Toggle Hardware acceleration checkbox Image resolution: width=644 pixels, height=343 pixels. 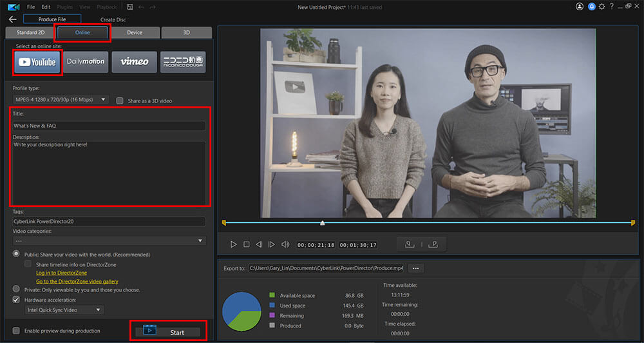click(x=16, y=300)
